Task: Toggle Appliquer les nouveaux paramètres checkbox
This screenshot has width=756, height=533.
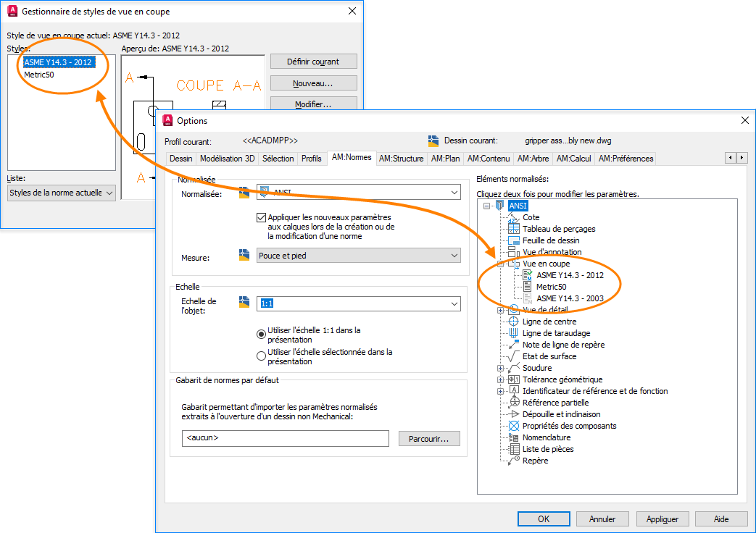Action: 262,217
